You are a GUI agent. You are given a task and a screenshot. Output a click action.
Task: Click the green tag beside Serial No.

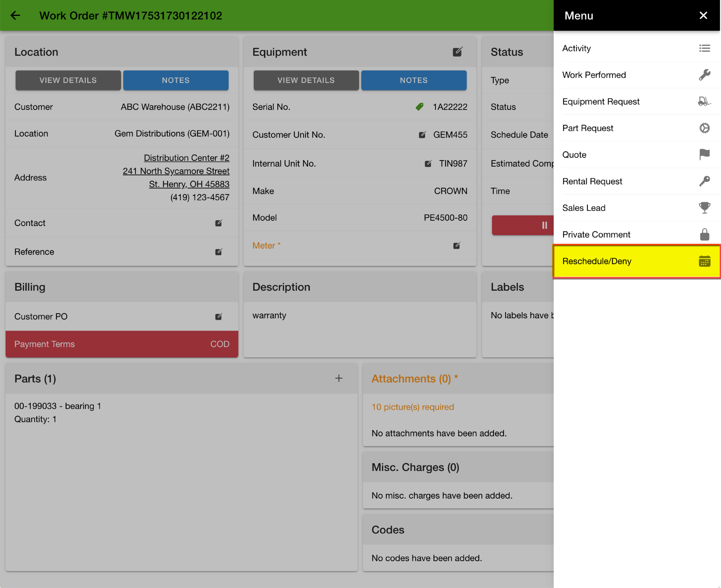(x=419, y=107)
